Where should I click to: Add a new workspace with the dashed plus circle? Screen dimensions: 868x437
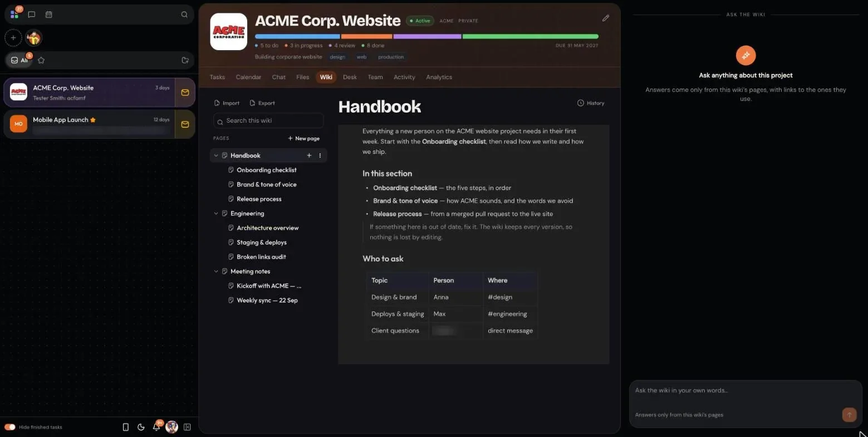point(13,38)
